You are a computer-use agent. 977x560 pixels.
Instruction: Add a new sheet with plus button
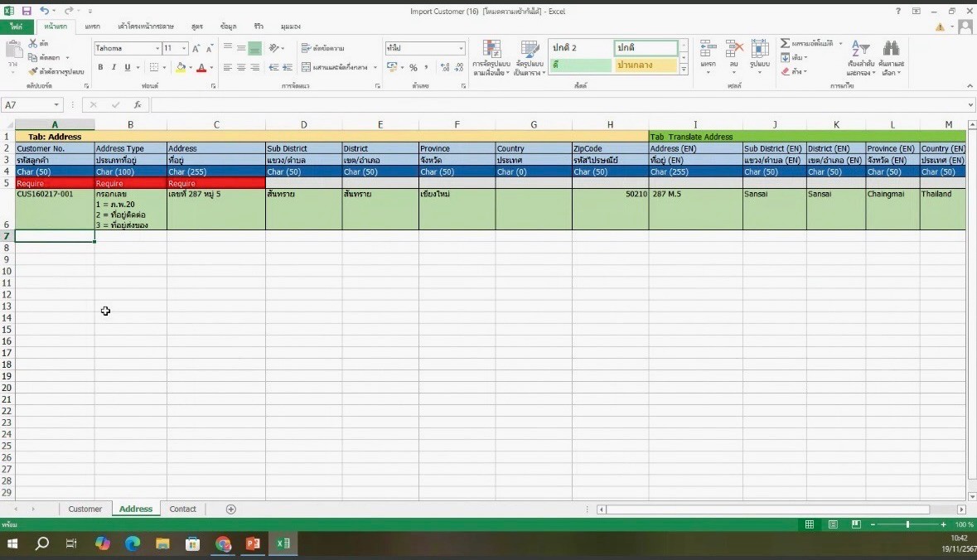pos(231,509)
